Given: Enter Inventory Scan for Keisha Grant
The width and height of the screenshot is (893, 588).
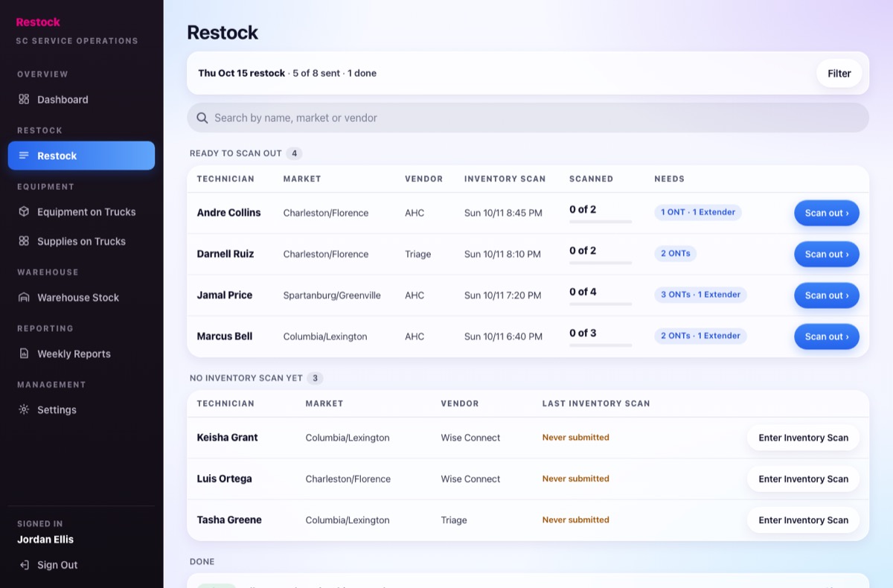Looking at the screenshot, I should click(803, 438).
